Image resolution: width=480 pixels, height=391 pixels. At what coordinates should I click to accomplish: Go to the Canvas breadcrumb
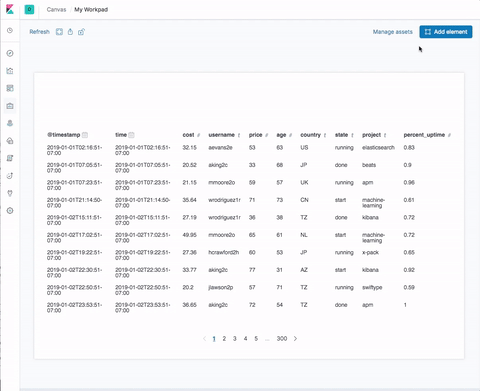click(x=56, y=9)
